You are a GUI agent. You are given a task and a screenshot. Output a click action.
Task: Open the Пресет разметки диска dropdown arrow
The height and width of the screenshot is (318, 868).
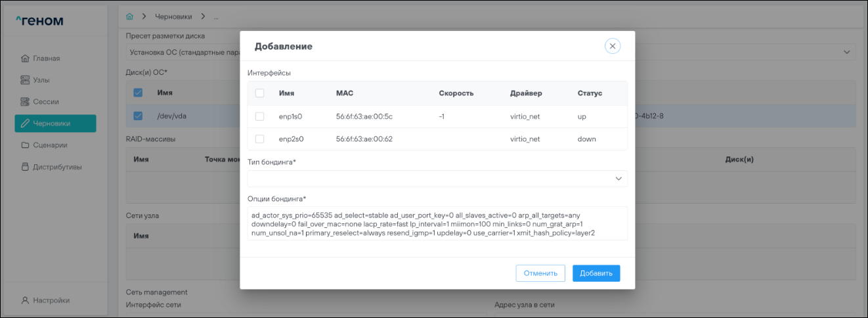846,51
